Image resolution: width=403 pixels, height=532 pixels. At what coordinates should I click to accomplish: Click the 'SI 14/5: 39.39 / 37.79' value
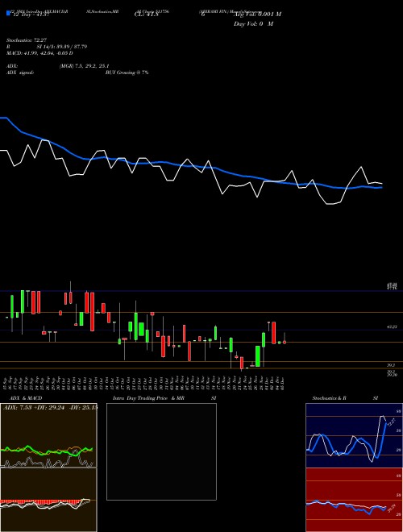point(62,47)
